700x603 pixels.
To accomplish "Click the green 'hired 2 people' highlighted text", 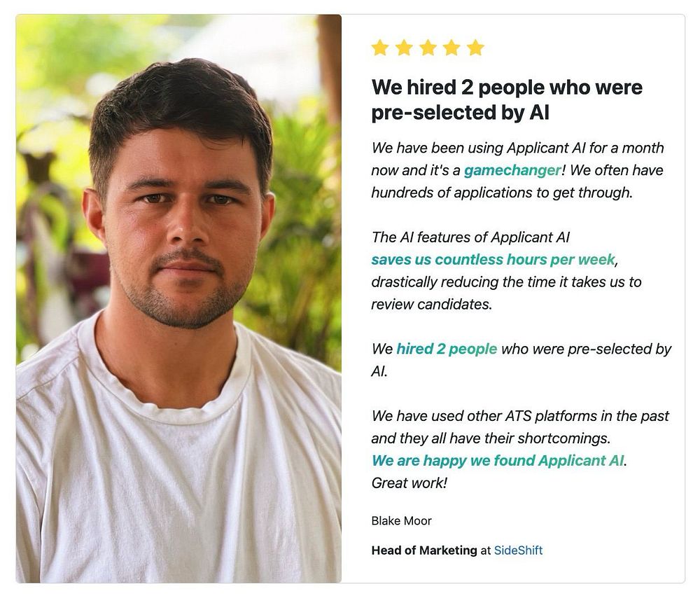I will (447, 349).
